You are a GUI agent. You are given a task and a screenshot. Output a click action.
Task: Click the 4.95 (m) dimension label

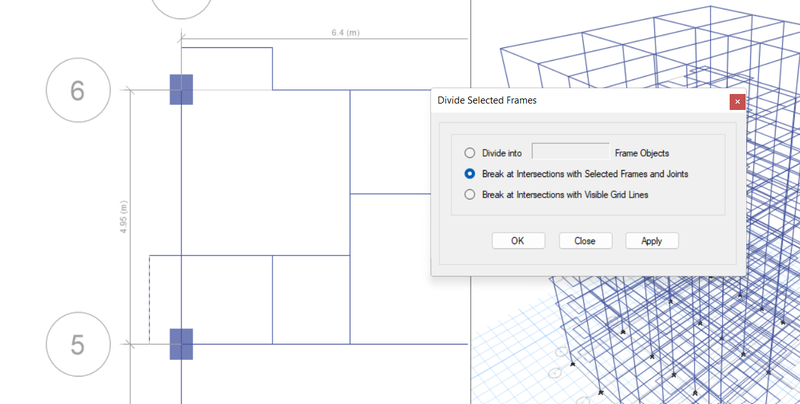123,217
